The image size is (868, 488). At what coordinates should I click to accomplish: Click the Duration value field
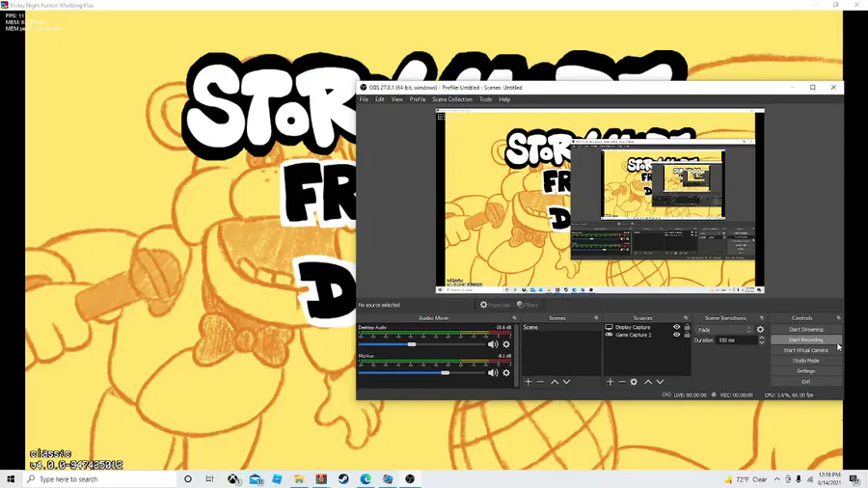coord(736,340)
